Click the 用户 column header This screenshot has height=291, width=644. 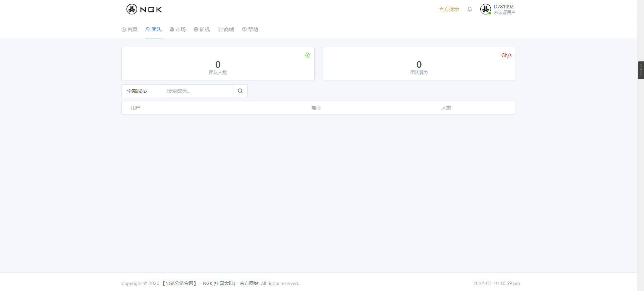[x=136, y=108]
